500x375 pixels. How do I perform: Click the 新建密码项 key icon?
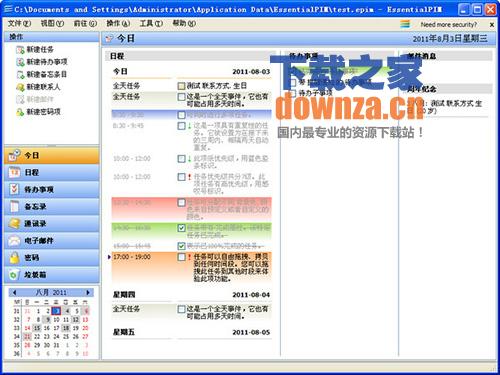(20, 112)
